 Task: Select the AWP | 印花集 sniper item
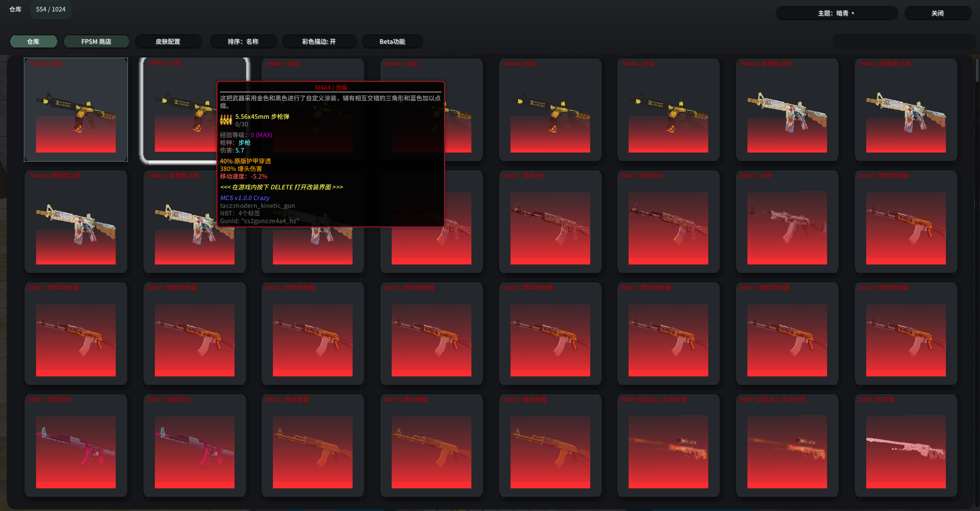(906, 445)
